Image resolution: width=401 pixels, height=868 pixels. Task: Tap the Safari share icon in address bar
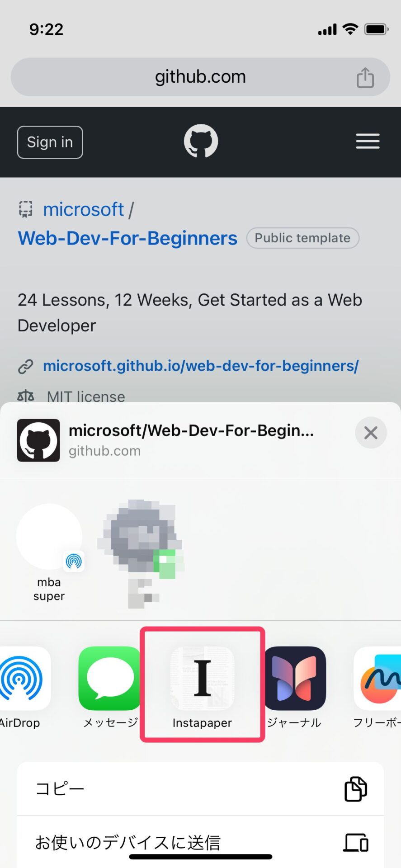(365, 77)
